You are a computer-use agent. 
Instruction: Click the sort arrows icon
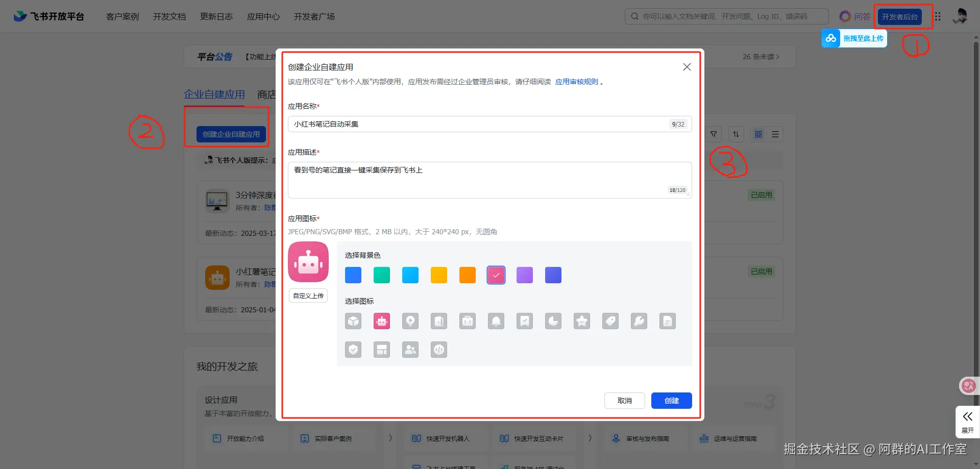click(736, 134)
